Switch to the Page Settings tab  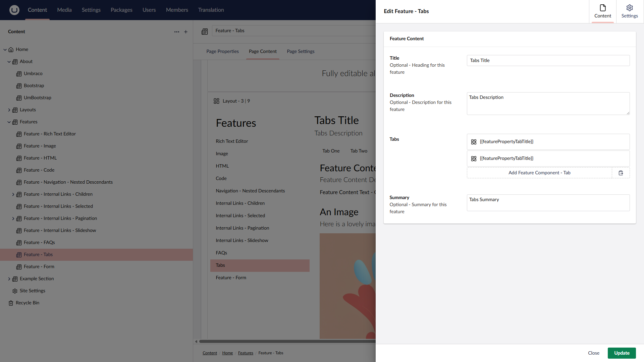[301, 52]
